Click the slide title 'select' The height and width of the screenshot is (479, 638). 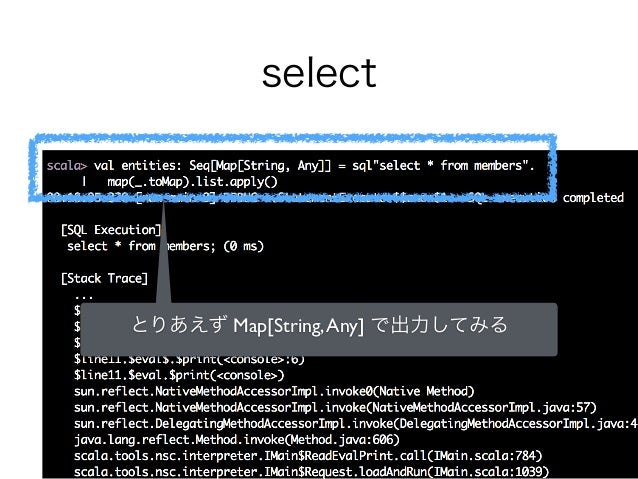319,73
